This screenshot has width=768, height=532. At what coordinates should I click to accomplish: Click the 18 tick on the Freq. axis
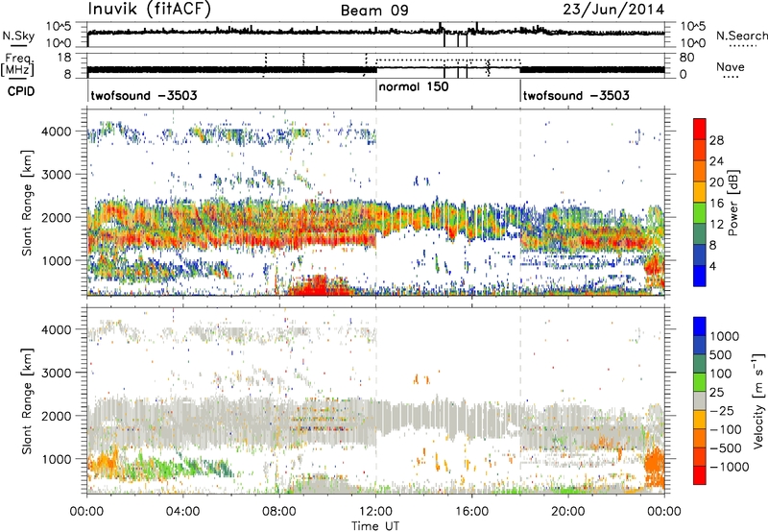coord(64,58)
